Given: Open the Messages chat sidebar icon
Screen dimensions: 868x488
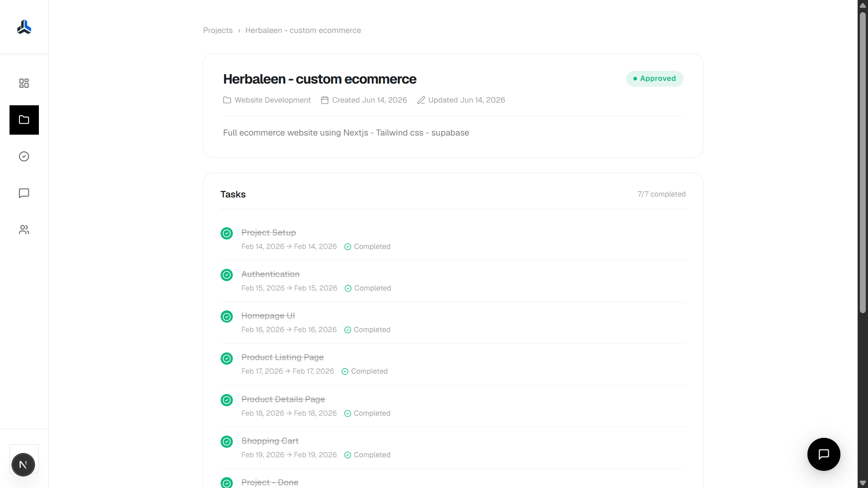Looking at the screenshot, I should point(24,193).
